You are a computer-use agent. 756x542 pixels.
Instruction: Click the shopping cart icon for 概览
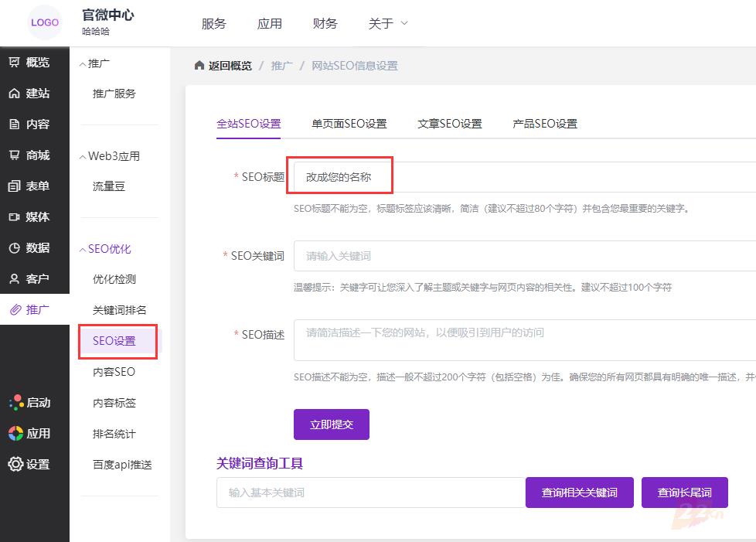click(15, 63)
